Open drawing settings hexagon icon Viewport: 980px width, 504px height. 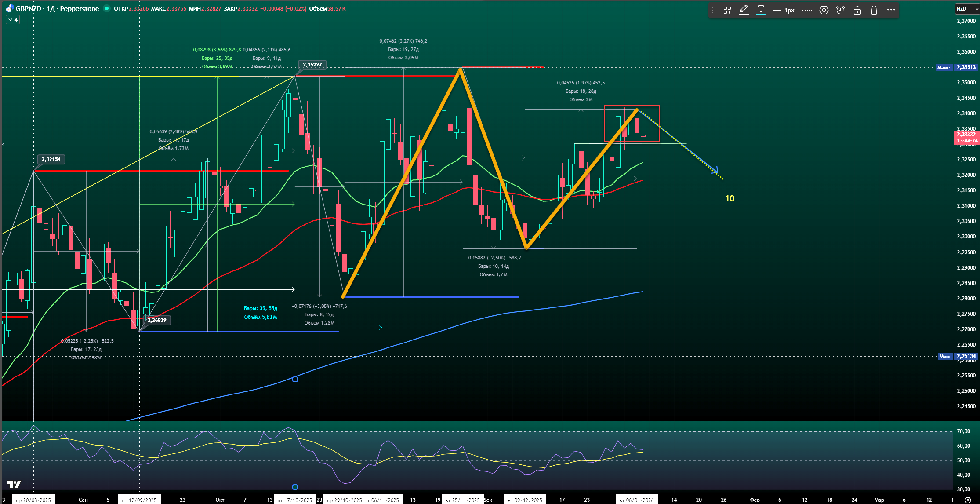click(x=824, y=10)
